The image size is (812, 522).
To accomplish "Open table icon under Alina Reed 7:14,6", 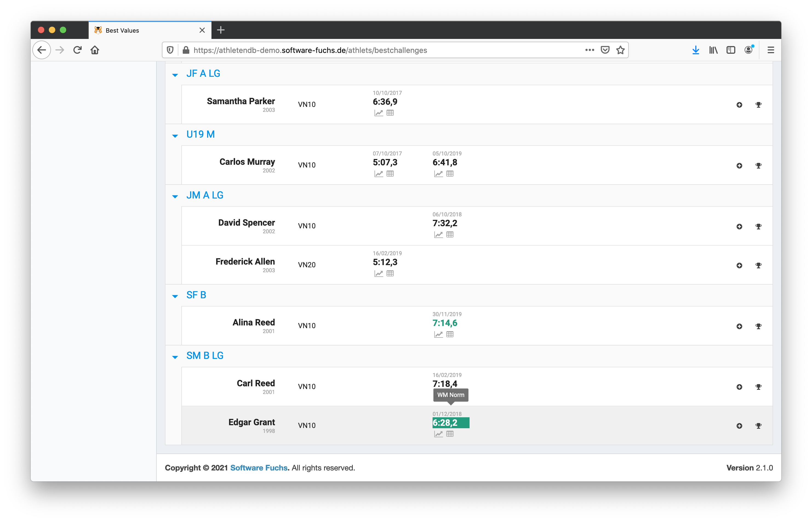I will click(x=450, y=334).
